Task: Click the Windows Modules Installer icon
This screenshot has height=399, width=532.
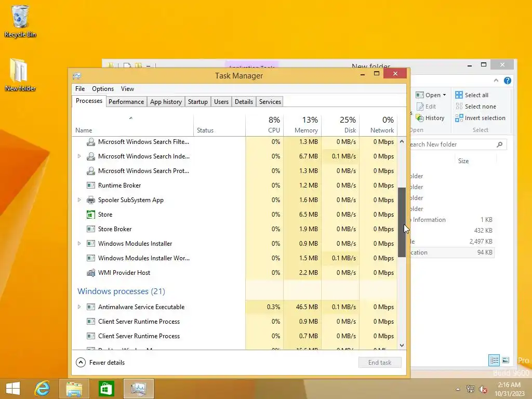Action: pos(90,244)
